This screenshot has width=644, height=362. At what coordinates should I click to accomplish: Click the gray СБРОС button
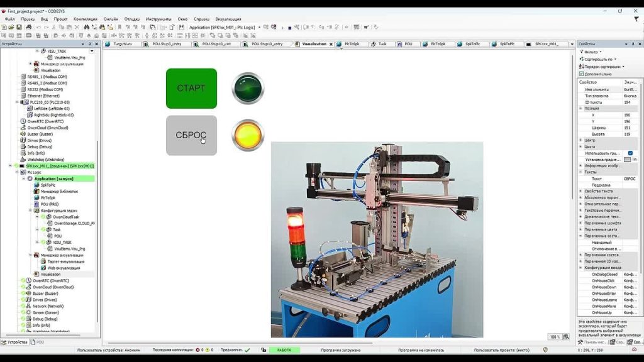191,135
